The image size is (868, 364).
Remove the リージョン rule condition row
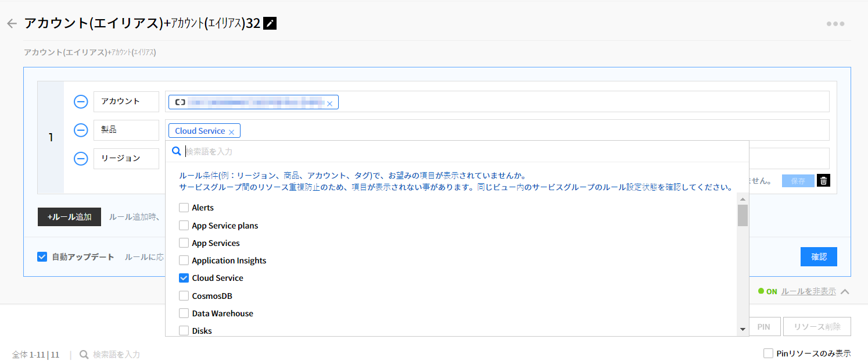coord(81,158)
